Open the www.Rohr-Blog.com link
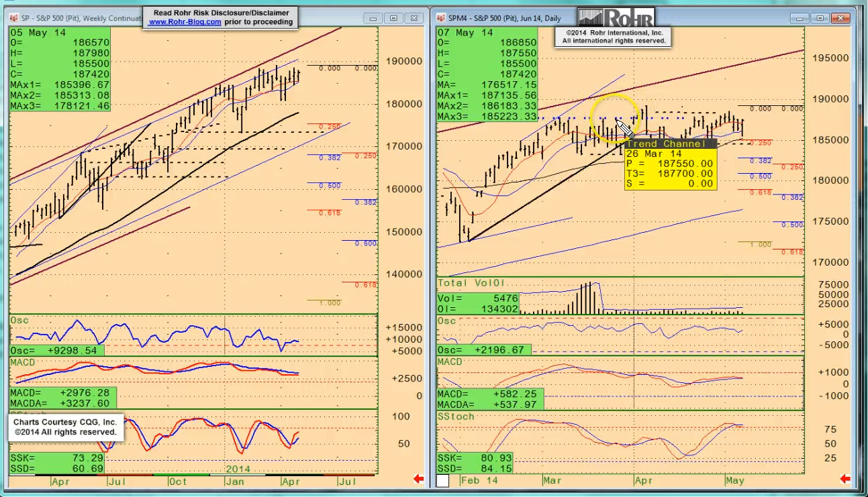 click(185, 22)
